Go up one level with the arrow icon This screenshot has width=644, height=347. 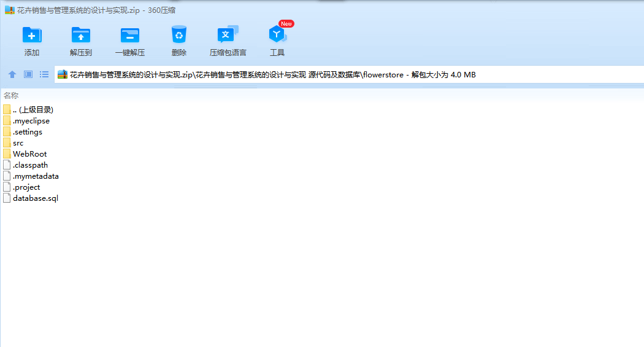12,74
